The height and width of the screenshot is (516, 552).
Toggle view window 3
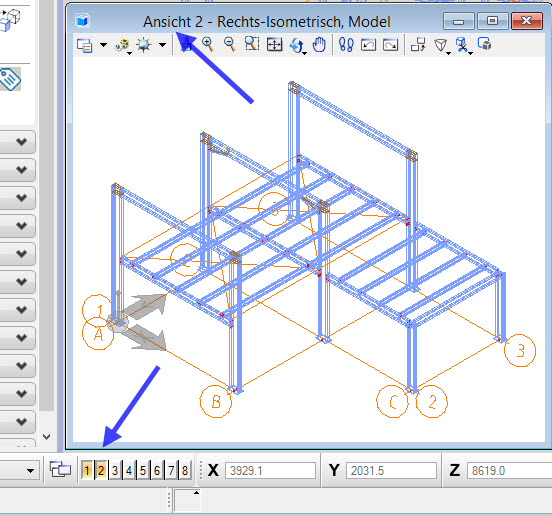115,470
